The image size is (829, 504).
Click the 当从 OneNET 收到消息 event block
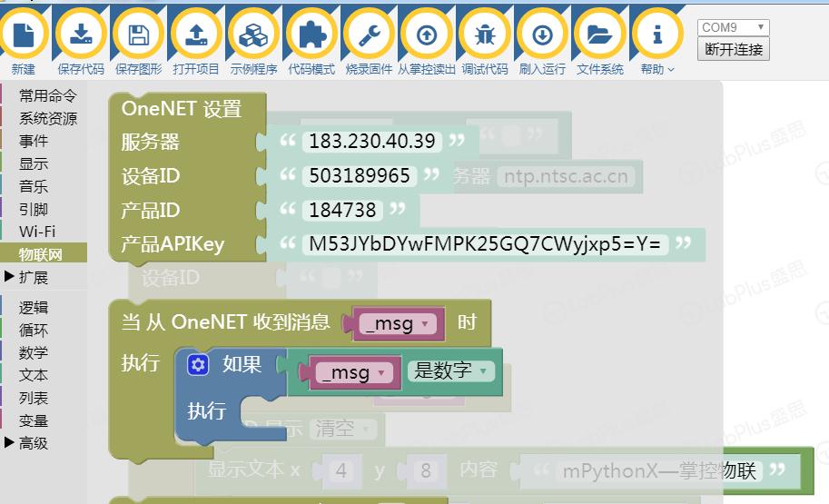[x=225, y=322]
